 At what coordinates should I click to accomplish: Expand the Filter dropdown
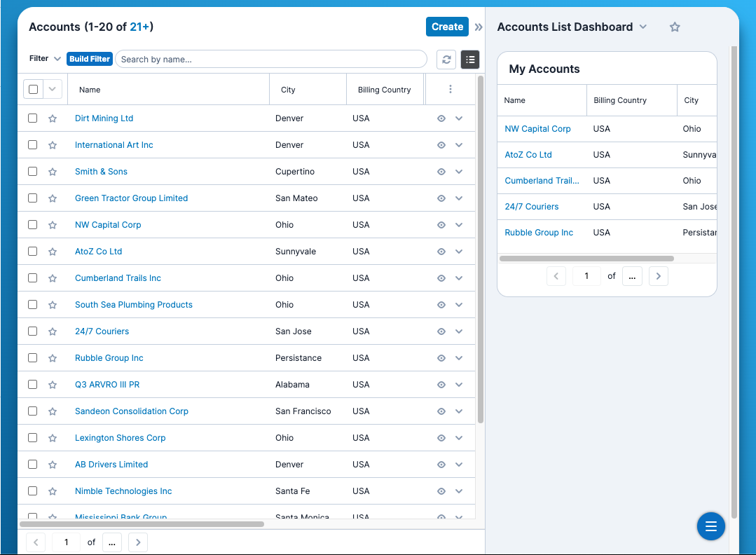coord(46,59)
